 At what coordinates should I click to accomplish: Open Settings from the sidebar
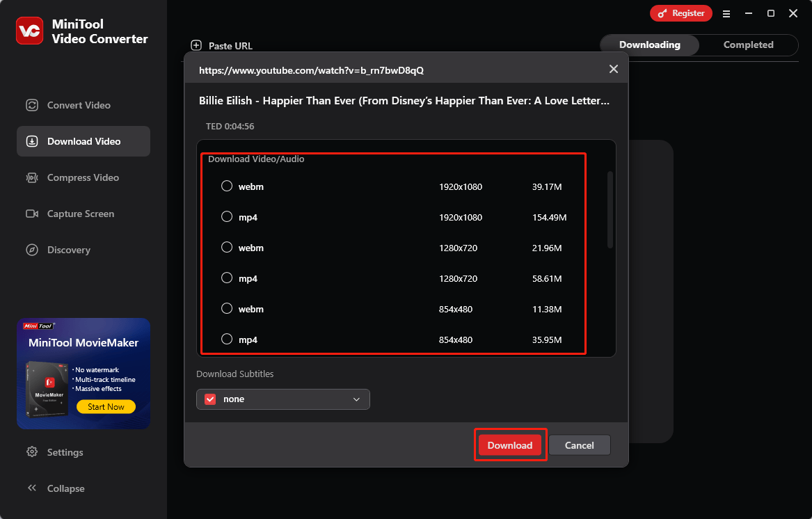[83, 452]
